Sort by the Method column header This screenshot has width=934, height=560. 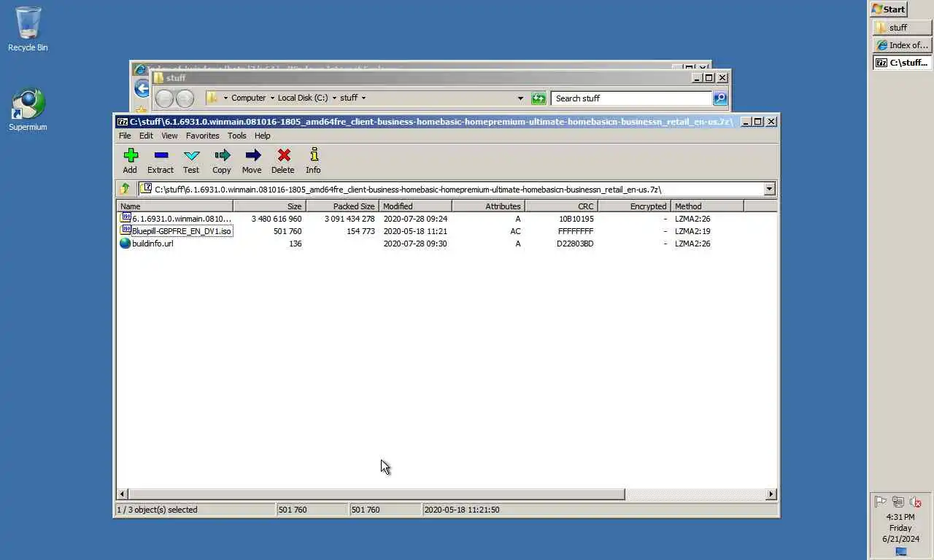[707, 206]
